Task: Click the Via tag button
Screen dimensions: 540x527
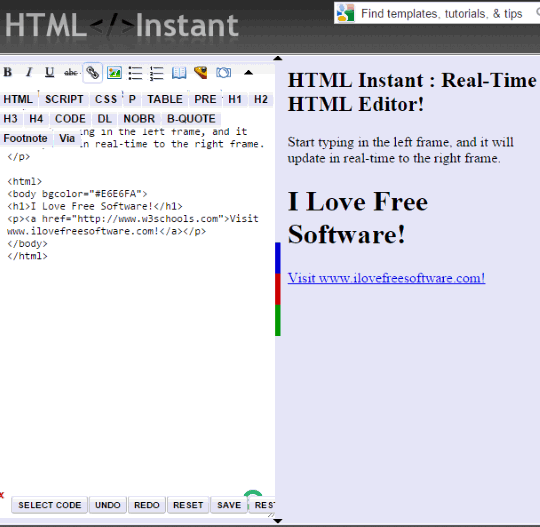Action: click(x=67, y=138)
